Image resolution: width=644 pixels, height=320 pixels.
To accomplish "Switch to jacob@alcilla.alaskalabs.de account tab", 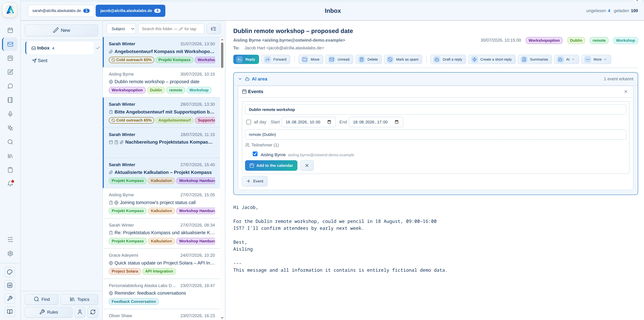I will [x=130, y=11].
